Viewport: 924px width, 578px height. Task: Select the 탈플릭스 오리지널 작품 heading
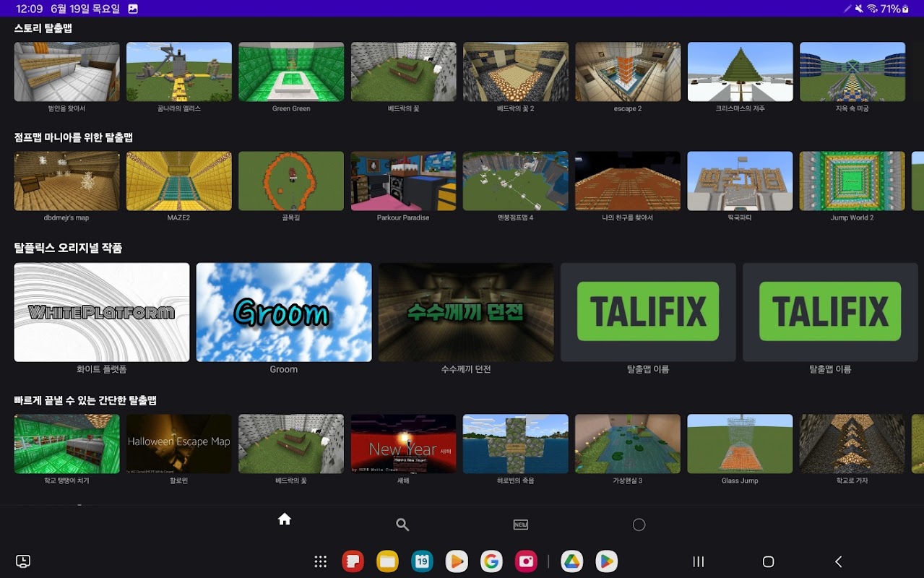click(69, 248)
